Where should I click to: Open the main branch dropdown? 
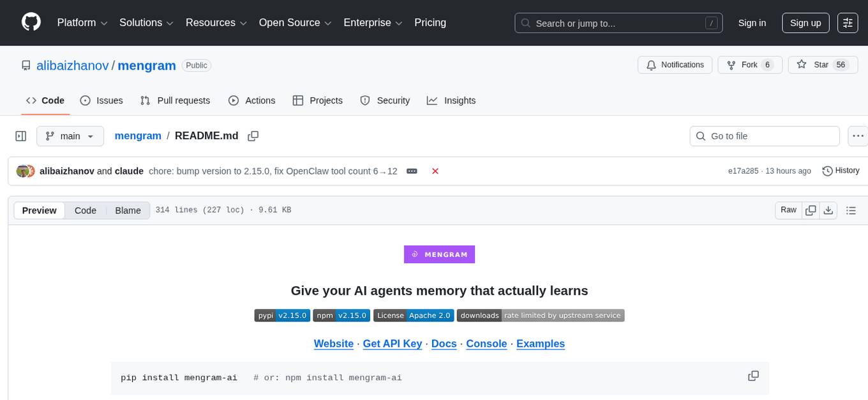70,135
